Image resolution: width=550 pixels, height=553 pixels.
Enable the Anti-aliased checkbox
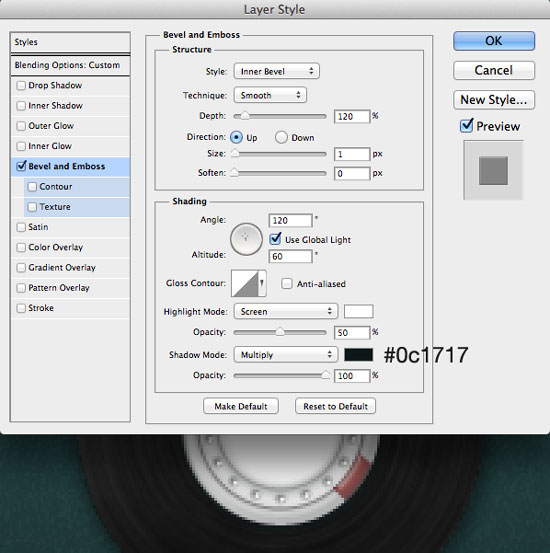pyautogui.click(x=287, y=284)
